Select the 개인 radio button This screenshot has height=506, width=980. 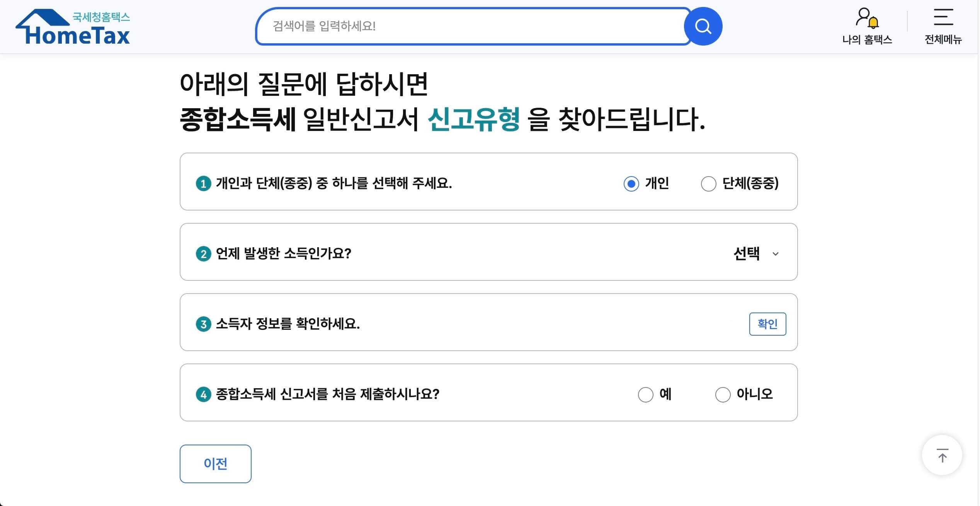pos(631,184)
